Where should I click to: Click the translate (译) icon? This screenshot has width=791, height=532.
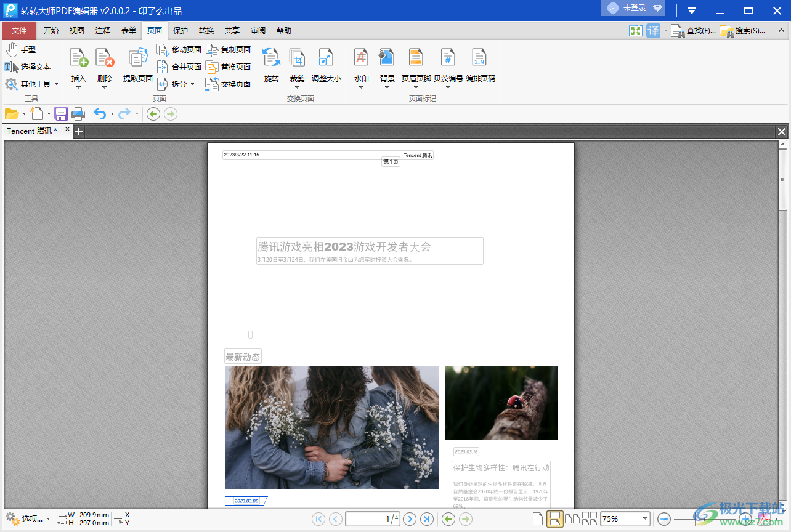click(x=653, y=30)
